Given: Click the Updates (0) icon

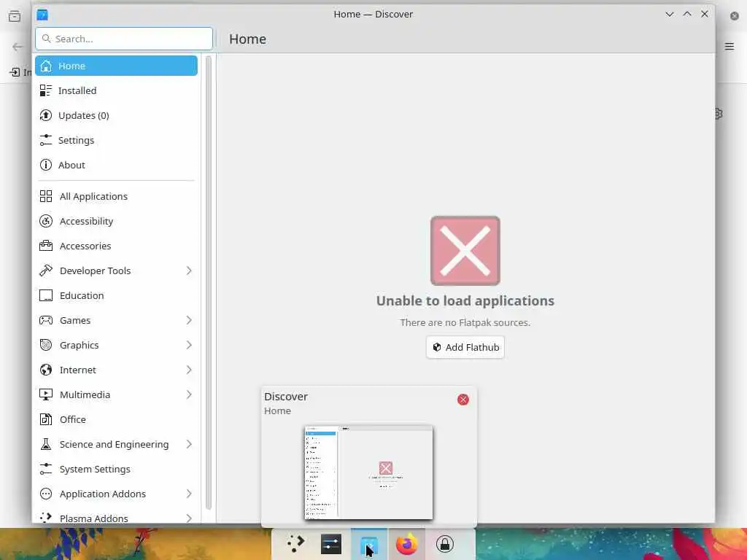Looking at the screenshot, I should [46, 115].
